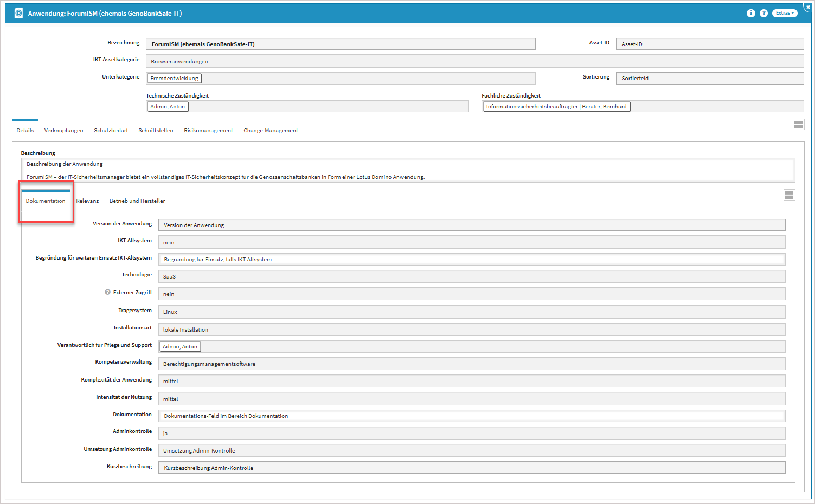Click the Kurzbeschreibung input field
815x504 pixels.
[472, 468]
